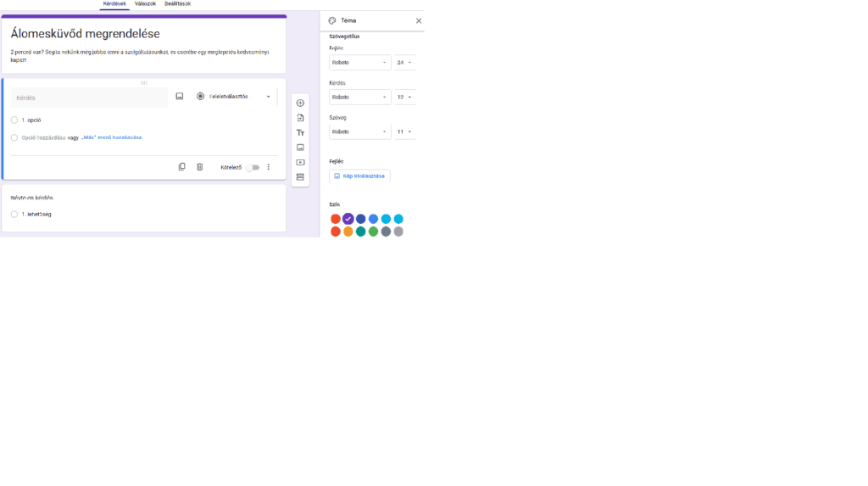Select the 1. opció radio button
This screenshot has width=868, height=486.
[14, 120]
